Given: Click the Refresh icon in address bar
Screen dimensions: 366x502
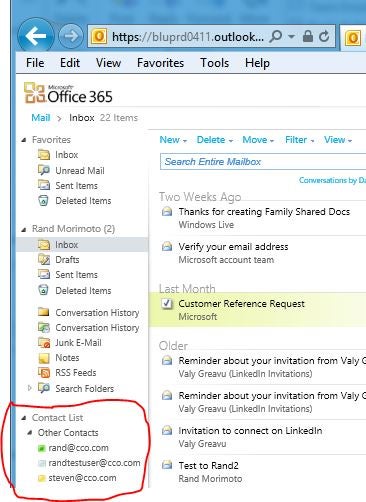Looking at the screenshot, I should (x=324, y=36).
